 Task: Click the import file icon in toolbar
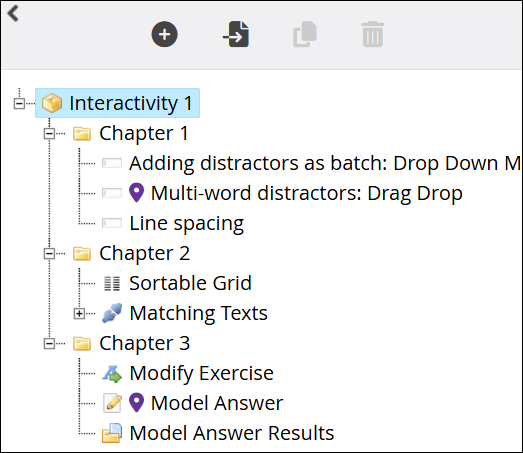236,34
